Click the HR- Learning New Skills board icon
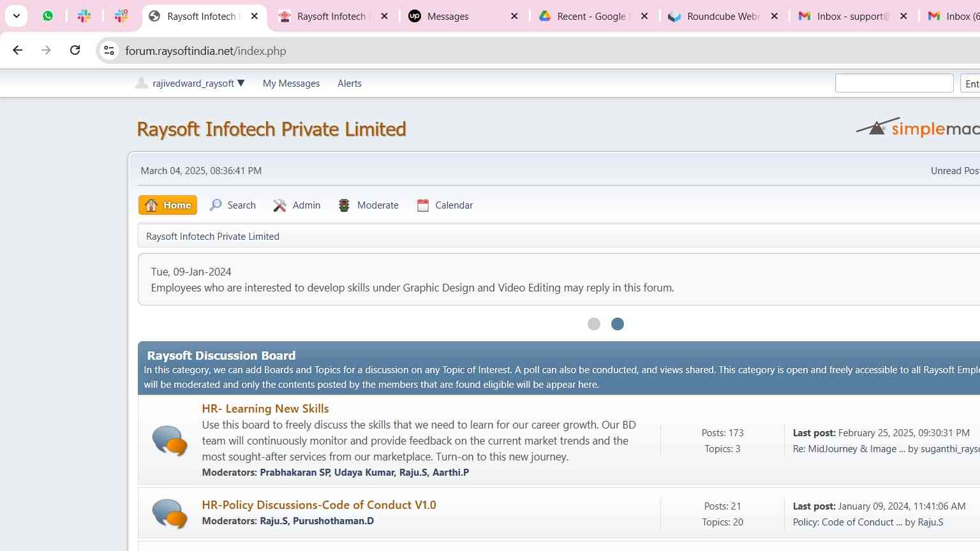 pos(170,440)
